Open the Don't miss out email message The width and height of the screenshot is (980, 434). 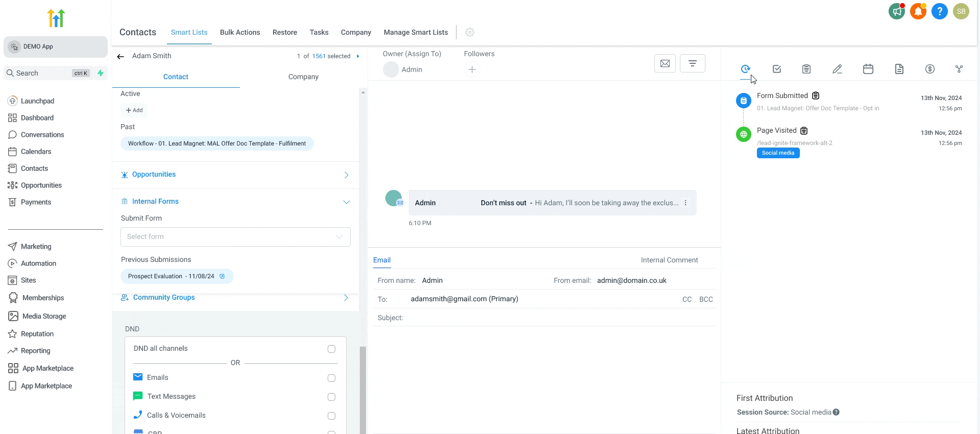(x=552, y=203)
